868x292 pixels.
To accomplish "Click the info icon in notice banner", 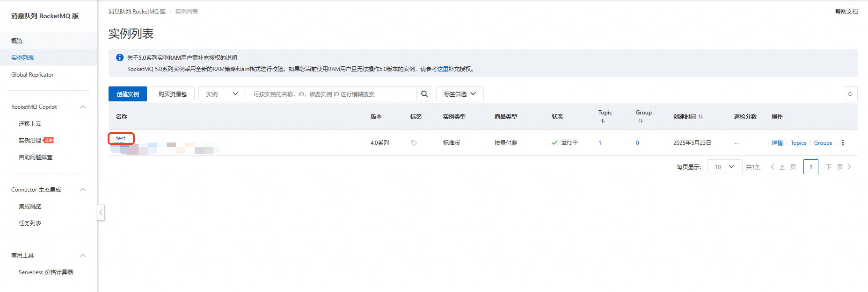I will 120,57.
